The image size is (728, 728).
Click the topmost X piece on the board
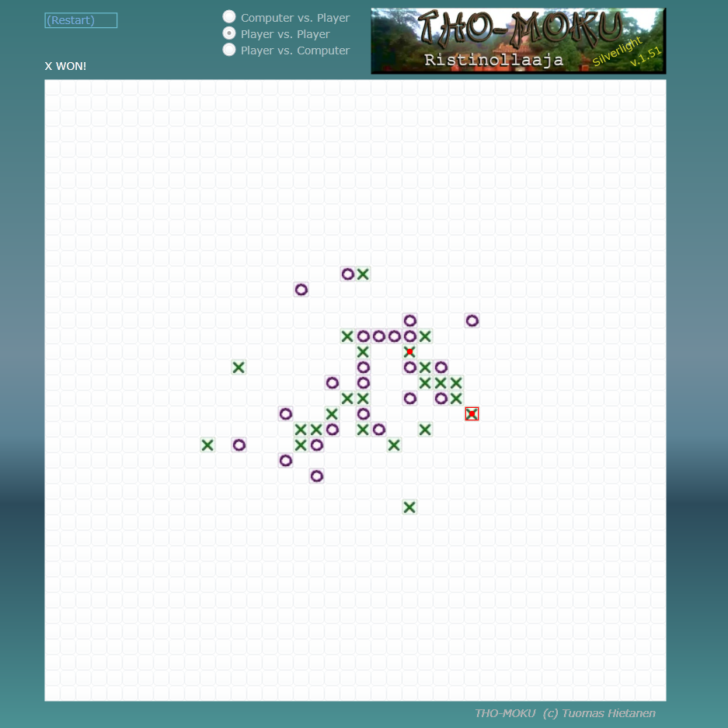click(363, 274)
